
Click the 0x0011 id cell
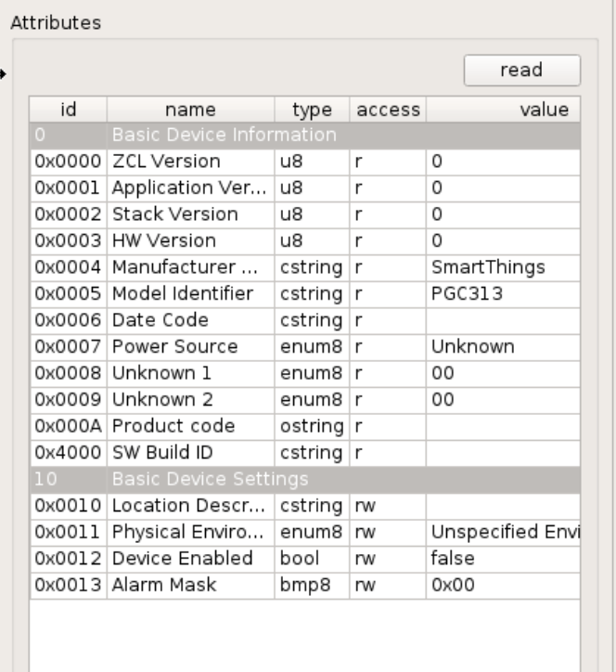[x=68, y=532]
